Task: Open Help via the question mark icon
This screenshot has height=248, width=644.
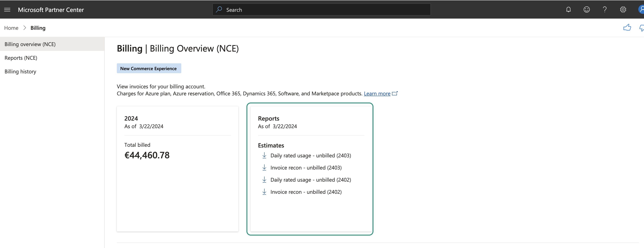Action: (x=605, y=9)
